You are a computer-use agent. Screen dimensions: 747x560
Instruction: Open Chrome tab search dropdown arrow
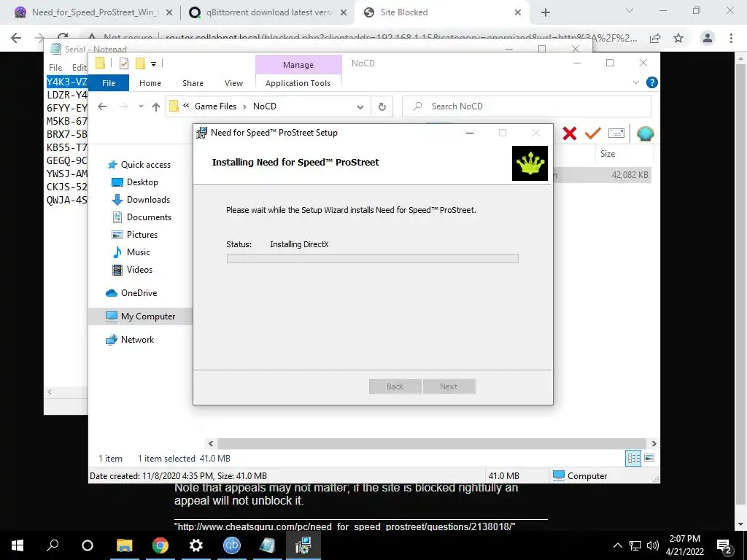630,10
